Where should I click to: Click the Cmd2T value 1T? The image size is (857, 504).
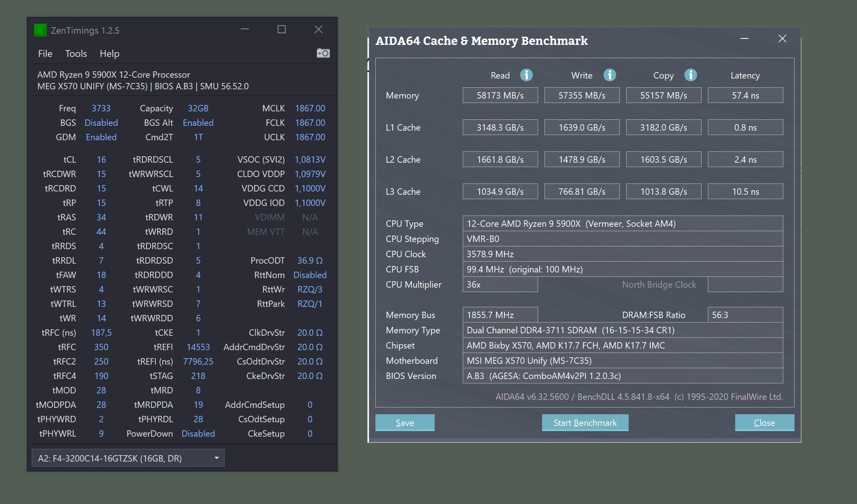[x=198, y=137]
